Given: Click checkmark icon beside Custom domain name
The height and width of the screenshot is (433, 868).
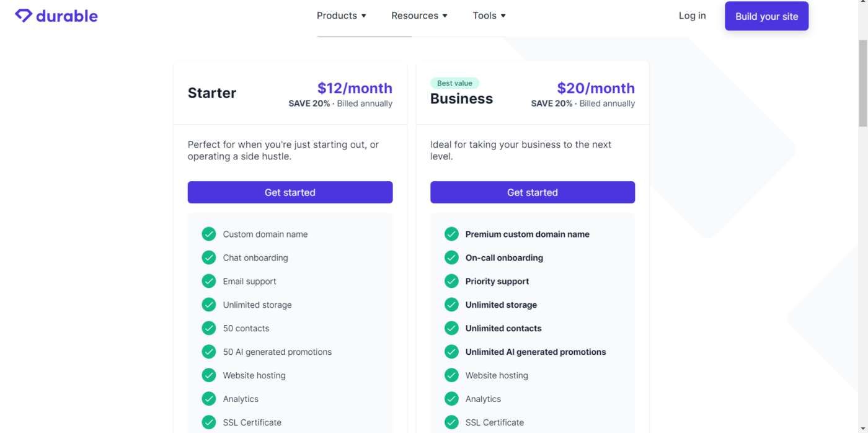Looking at the screenshot, I should (209, 234).
